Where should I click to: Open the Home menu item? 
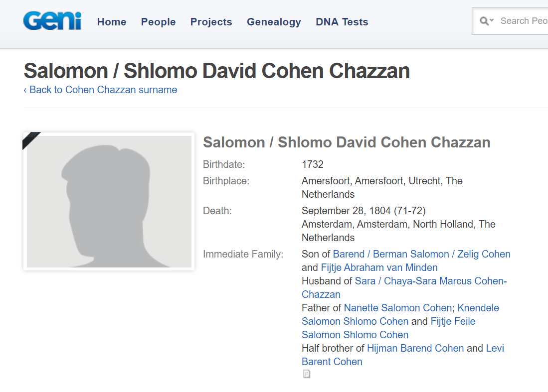click(x=112, y=22)
